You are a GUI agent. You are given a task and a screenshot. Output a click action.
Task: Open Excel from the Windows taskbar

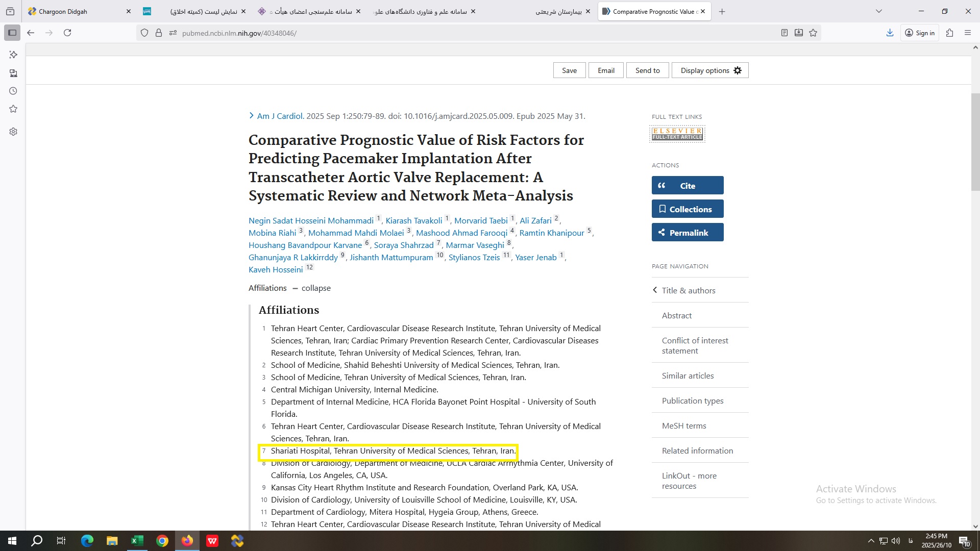(137, 541)
